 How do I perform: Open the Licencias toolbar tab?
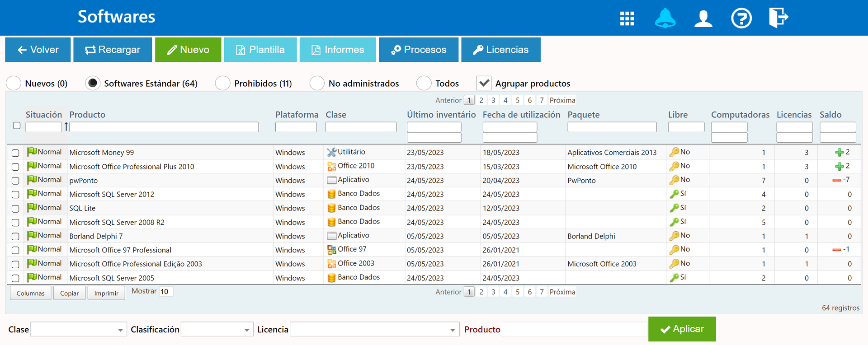[500, 50]
